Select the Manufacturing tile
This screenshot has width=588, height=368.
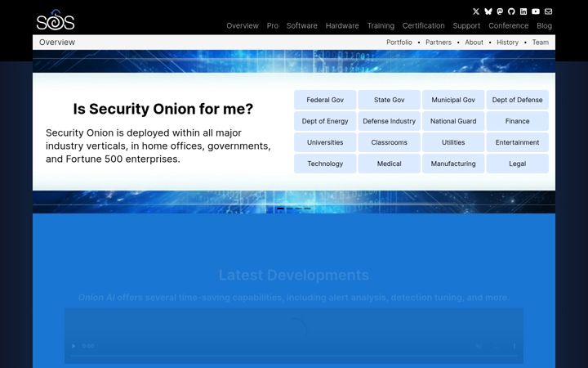point(453,164)
